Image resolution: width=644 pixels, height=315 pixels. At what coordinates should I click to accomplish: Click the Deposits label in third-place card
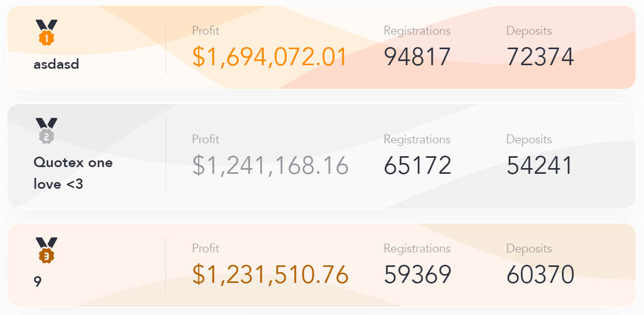(x=529, y=249)
